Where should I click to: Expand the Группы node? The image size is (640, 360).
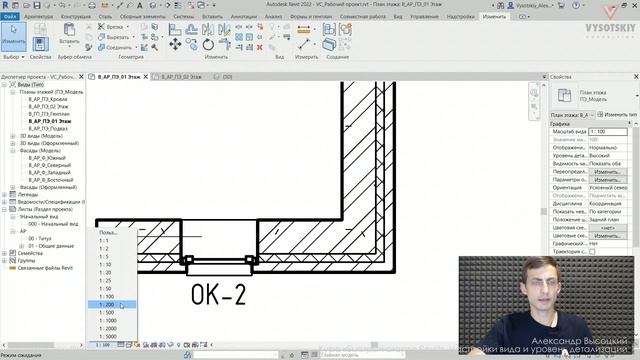coord(4,261)
